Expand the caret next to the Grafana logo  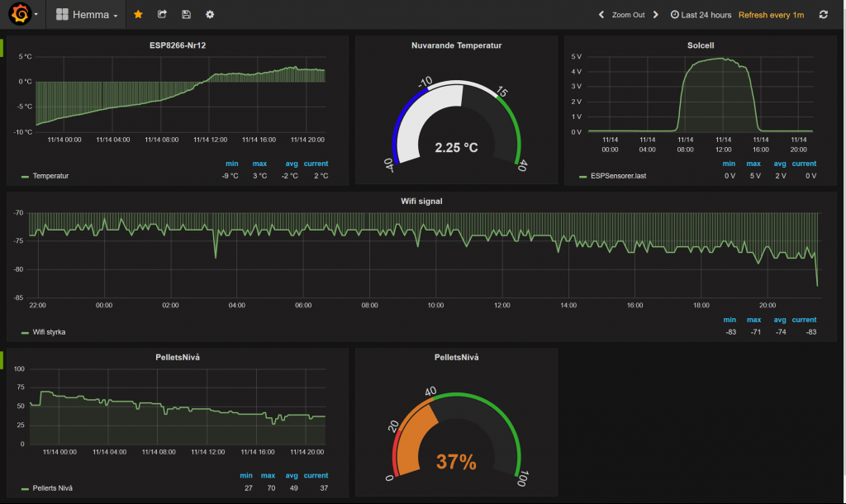(36, 15)
